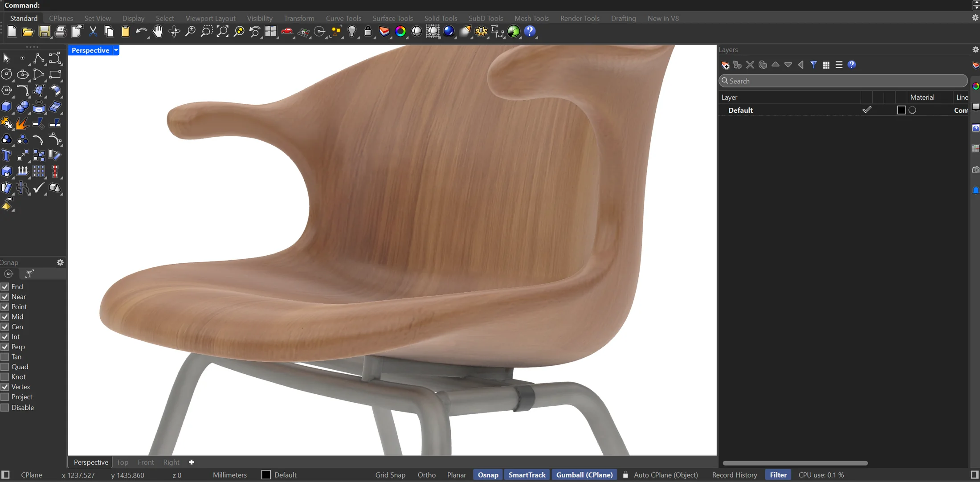Open the 4 Viewports layout icon
Image resolution: width=980 pixels, height=482 pixels.
[x=271, y=32]
